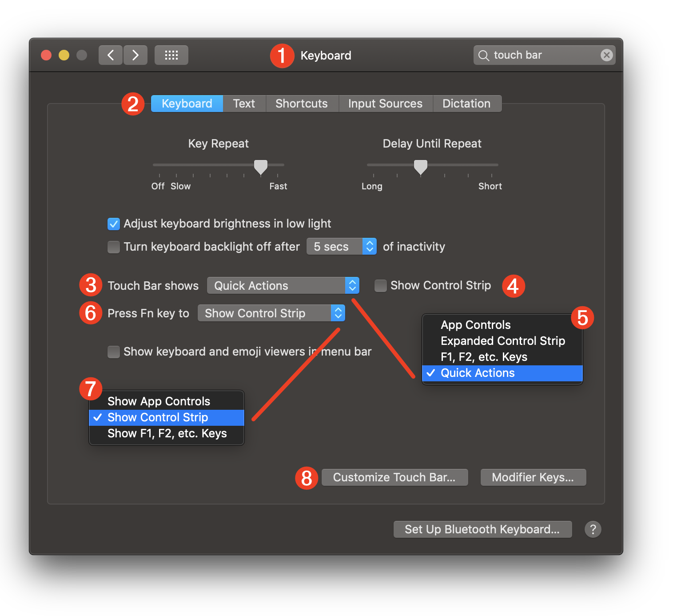The width and height of the screenshot is (693, 616).
Task: Choose Show F1, F2, etc. Keys option
Action: [x=167, y=433]
